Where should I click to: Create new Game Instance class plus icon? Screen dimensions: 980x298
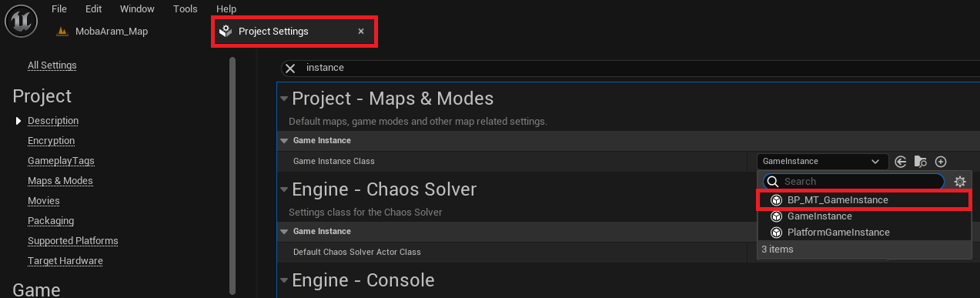(x=941, y=162)
